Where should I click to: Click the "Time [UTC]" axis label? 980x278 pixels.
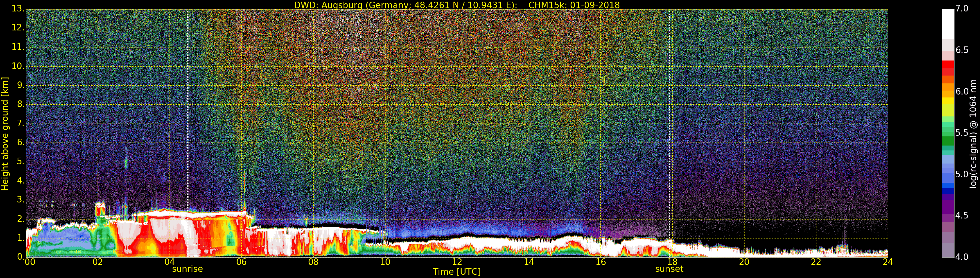457,272
